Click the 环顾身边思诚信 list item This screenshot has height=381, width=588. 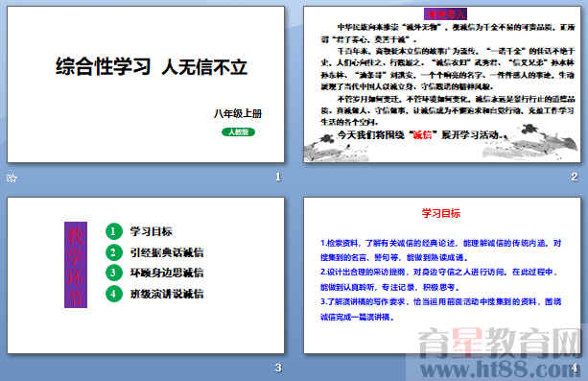pos(167,273)
